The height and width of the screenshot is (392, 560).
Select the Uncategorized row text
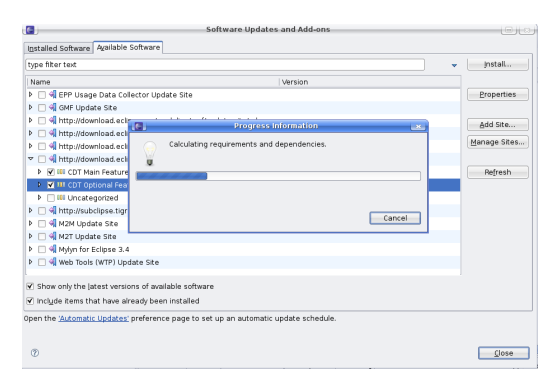click(x=93, y=198)
